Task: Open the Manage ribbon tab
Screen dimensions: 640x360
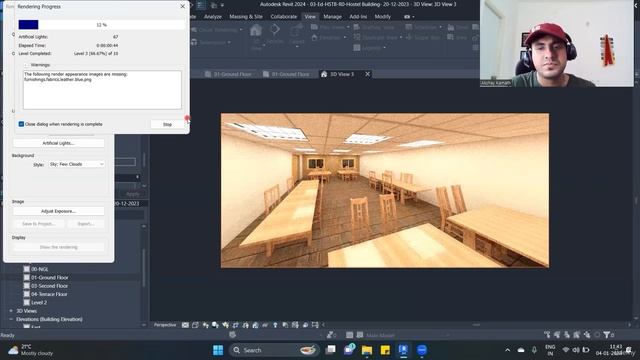Action: (332, 17)
